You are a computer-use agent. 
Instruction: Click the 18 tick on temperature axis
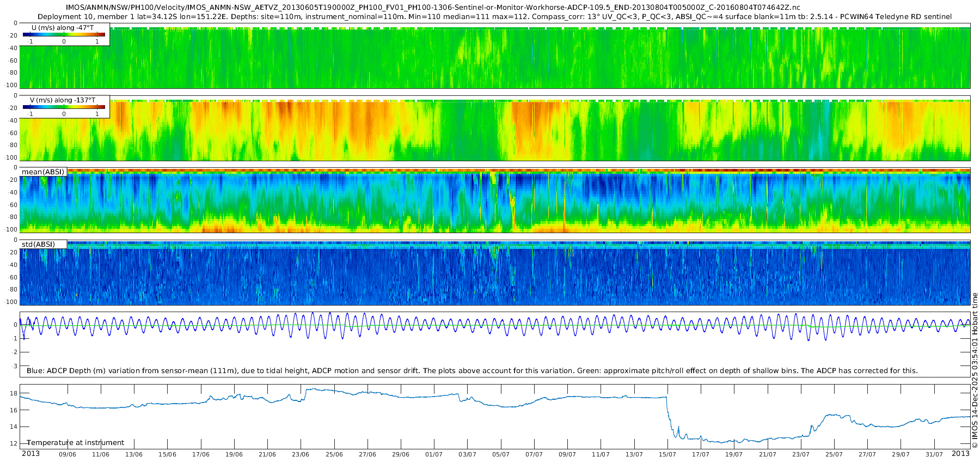click(14, 393)
